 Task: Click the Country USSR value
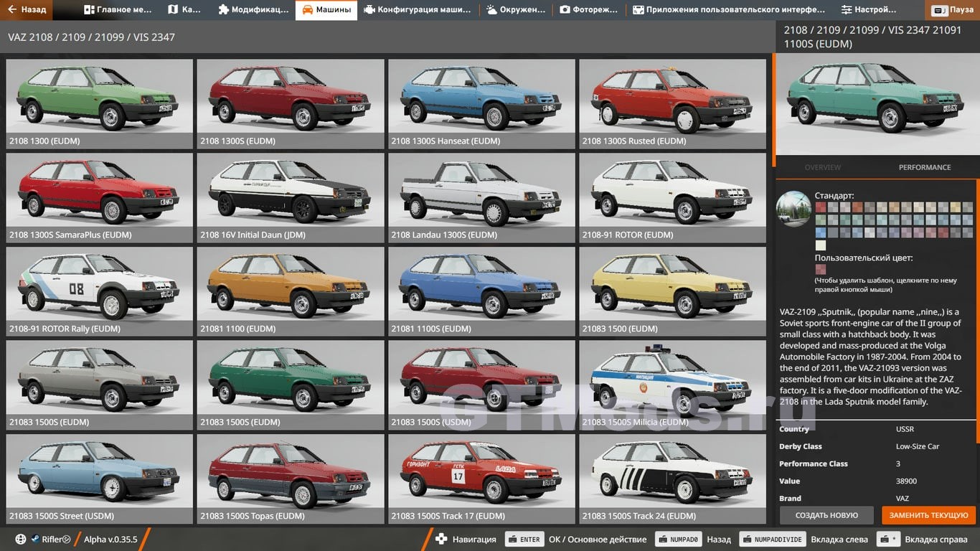[x=905, y=429]
